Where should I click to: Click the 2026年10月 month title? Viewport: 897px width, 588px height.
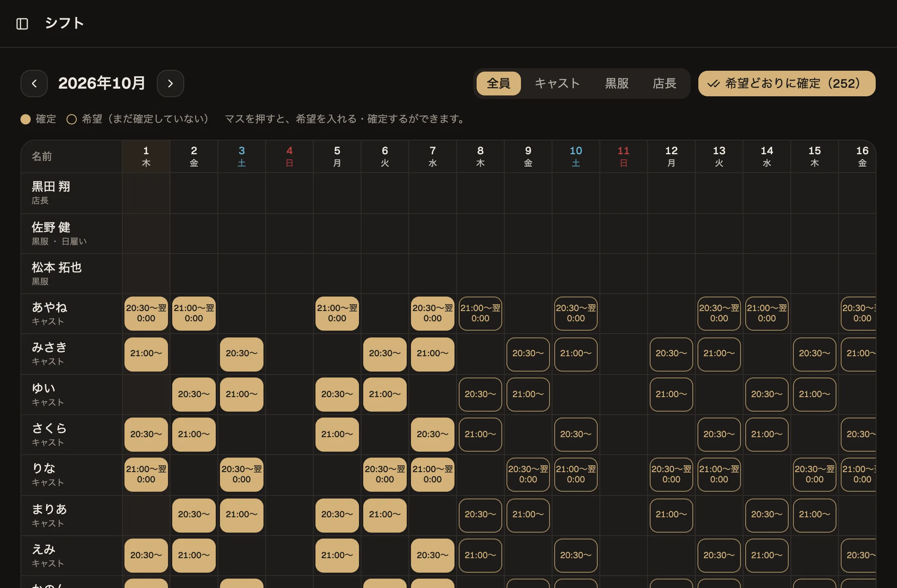pos(102,84)
